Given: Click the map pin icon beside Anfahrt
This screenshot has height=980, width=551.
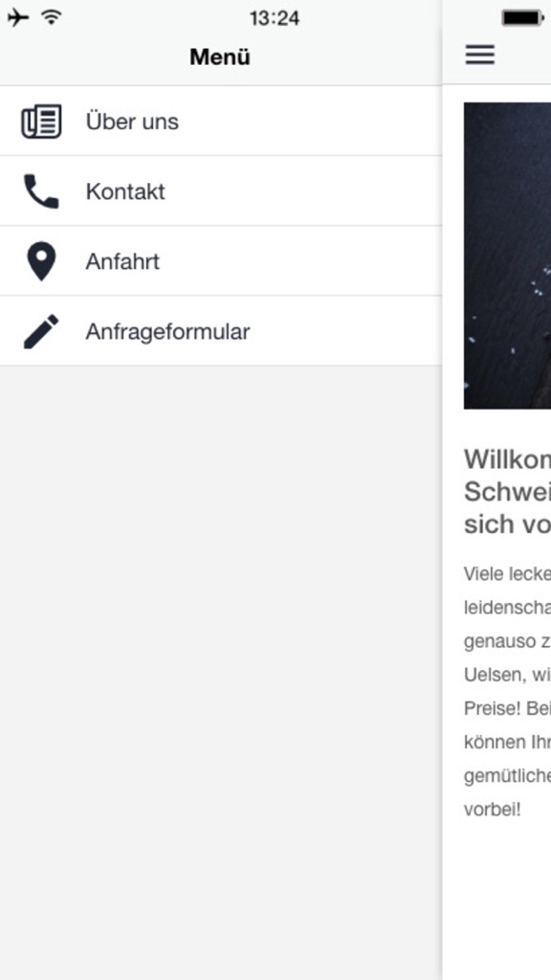Looking at the screenshot, I should (41, 261).
